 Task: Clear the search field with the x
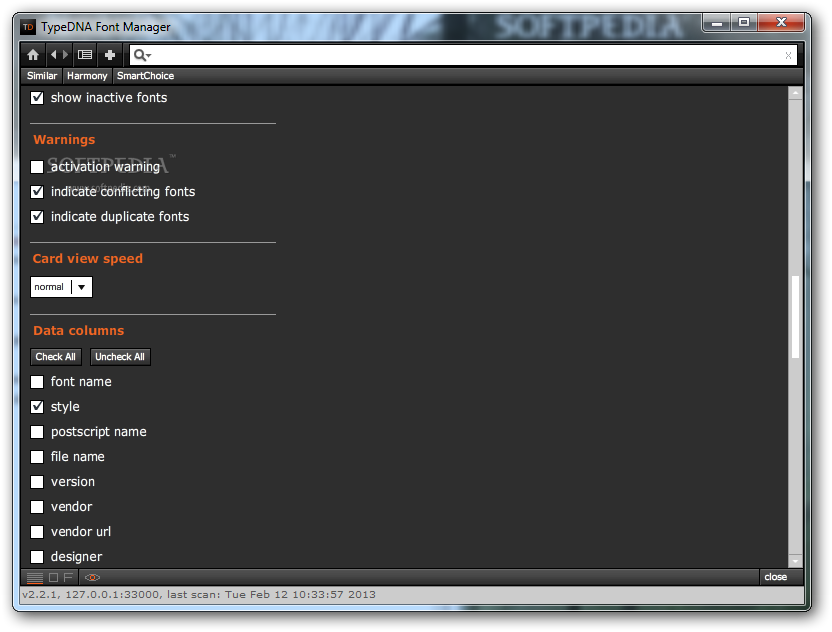pyautogui.click(x=788, y=55)
